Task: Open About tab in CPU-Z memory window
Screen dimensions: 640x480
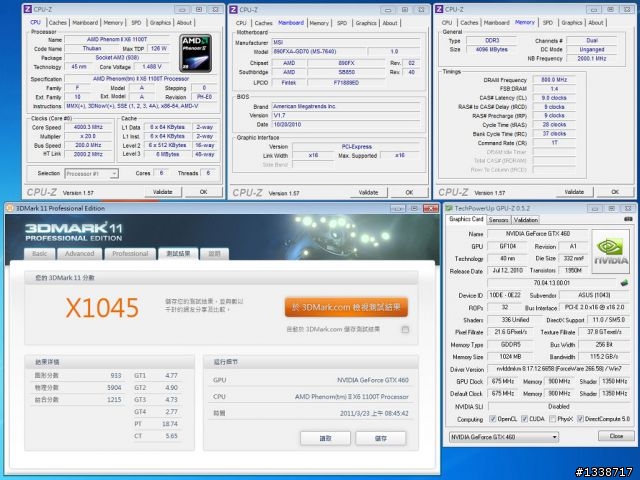Action: [x=596, y=23]
